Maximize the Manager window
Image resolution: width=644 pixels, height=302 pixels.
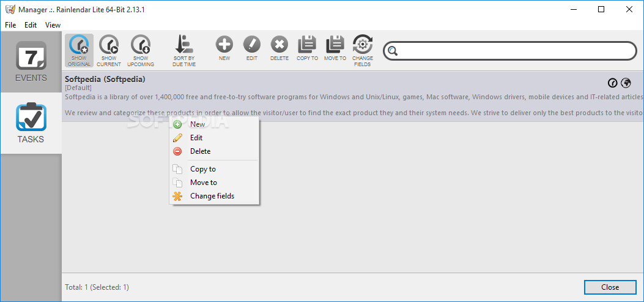tap(601, 9)
